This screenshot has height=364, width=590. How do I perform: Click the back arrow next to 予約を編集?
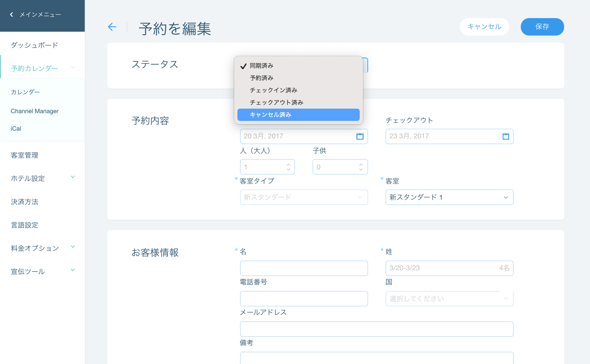click(112, 27)
